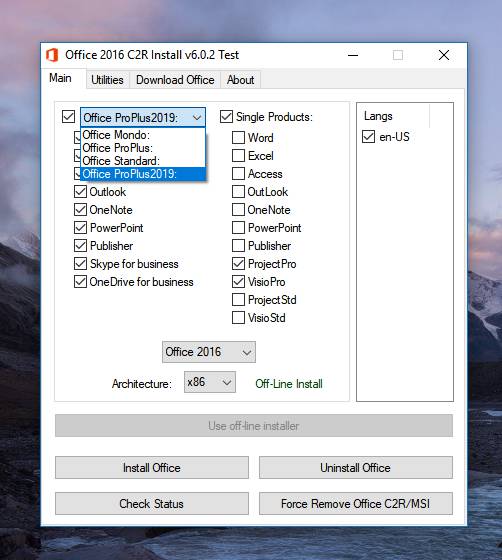Check the ProjectStd checkbox
This screenshot has height=560, width=502.
pyautogui.click(x=238, y=300)
